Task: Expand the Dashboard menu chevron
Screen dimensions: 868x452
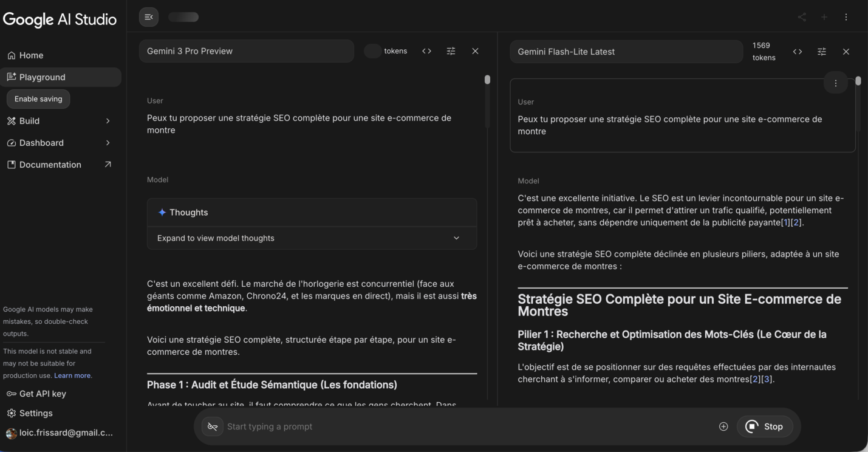Action: tap(108, 143)
